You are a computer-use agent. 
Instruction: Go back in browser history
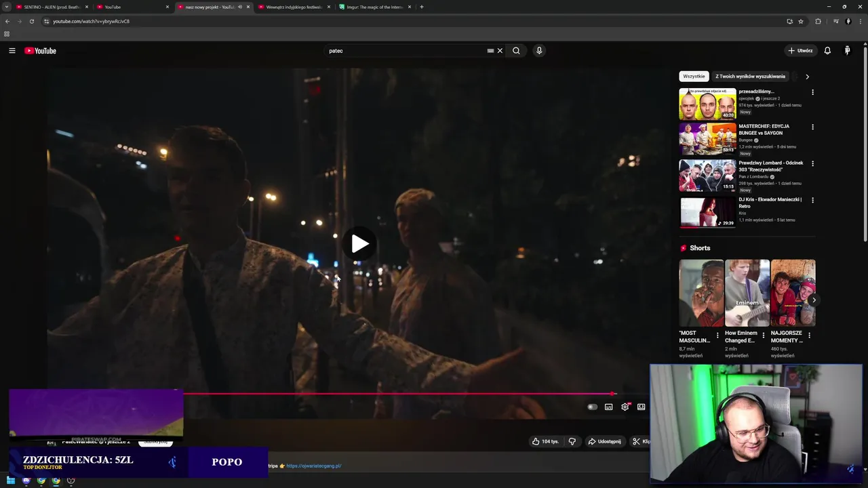pyautogui.click(x=7, y=21)
